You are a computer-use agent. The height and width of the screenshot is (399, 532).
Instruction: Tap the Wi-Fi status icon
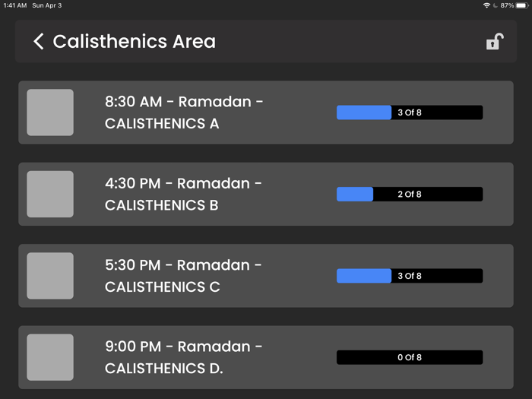[x=486, y=5]
